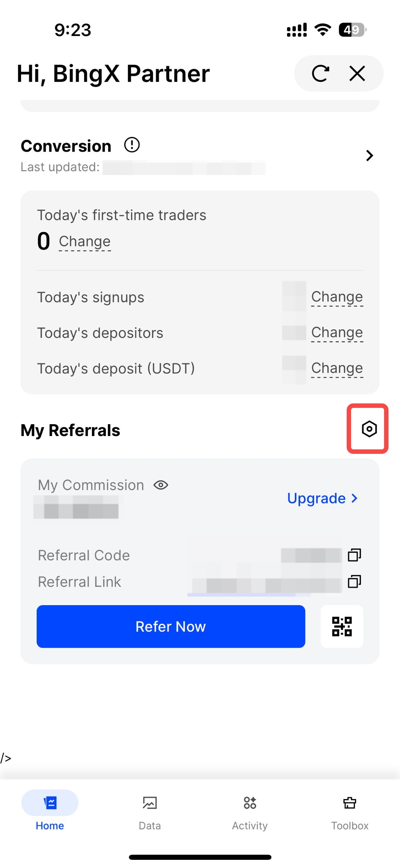Screen dimensions: 400x868
Task: Expand Conversion details with the chevron arrow
Action: (369, 156)
